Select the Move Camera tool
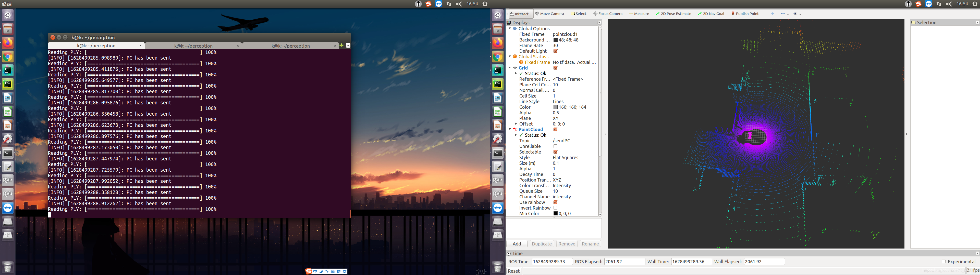 coord(549,14)
